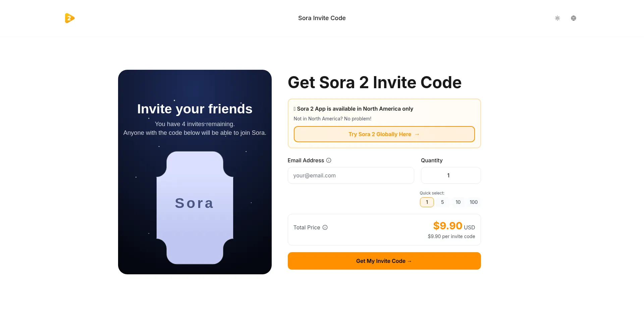The height and width of the screenshot is (333, 644).
Task: Select quick quantity 1
Action: point(427,202)
